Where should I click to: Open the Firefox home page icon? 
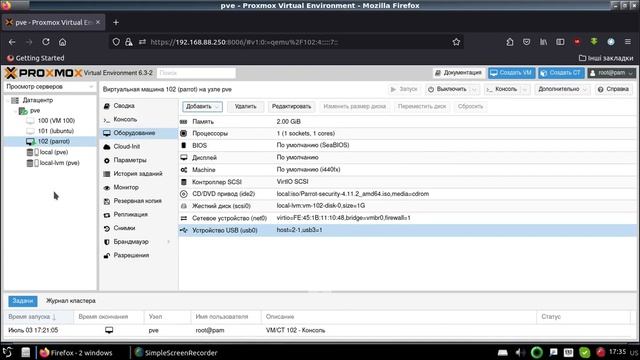(x=62, y=42)
